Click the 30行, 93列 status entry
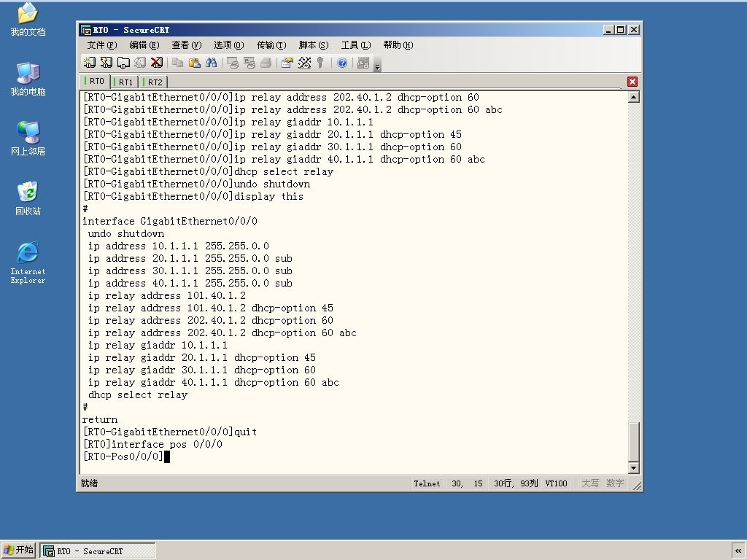747x560 pixels. click(516, 484)
